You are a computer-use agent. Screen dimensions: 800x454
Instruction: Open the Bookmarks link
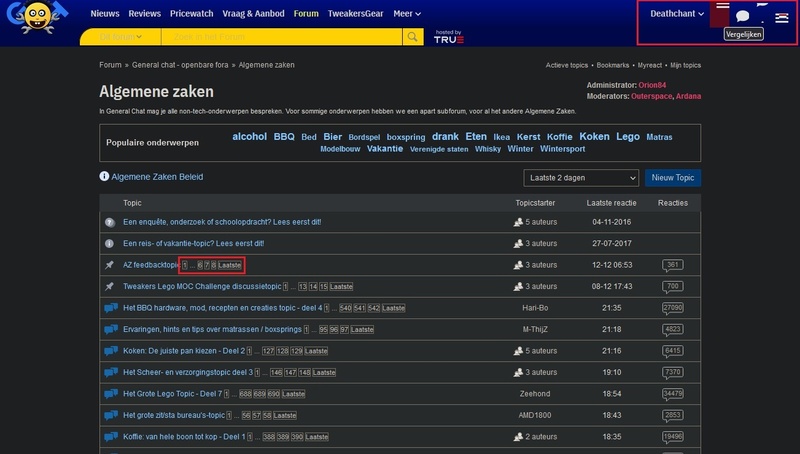point(613,65)
